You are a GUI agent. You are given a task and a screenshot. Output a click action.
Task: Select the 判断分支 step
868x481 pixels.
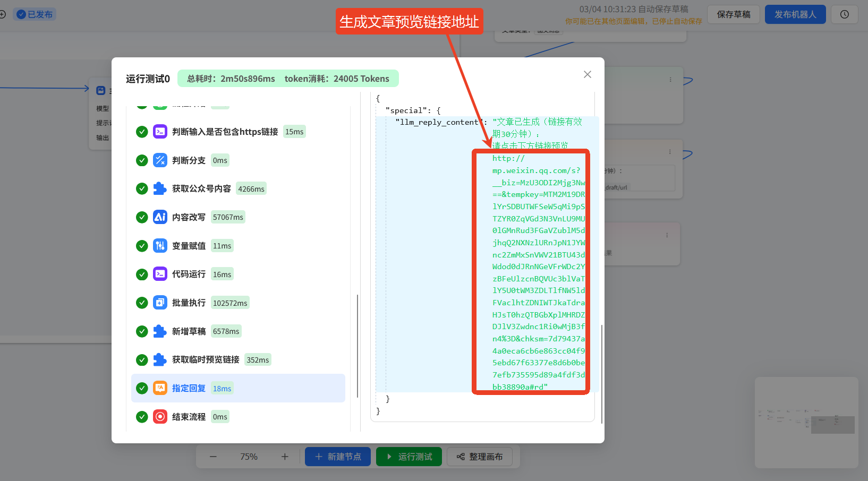pos(238,160)
